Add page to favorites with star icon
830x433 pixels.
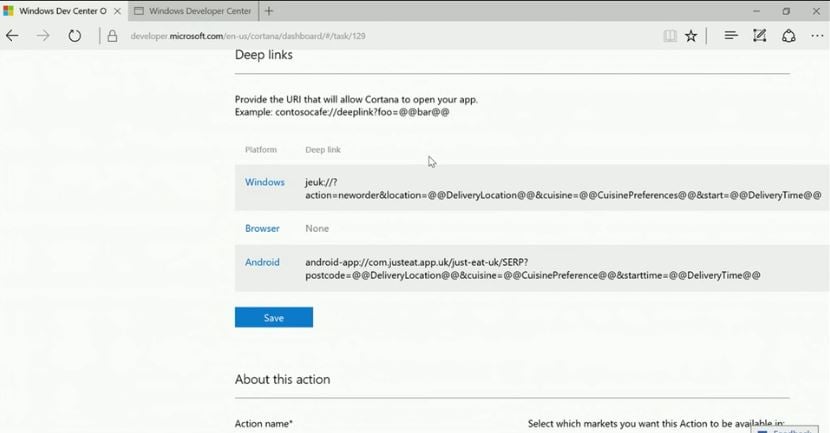tap(691, 36)
